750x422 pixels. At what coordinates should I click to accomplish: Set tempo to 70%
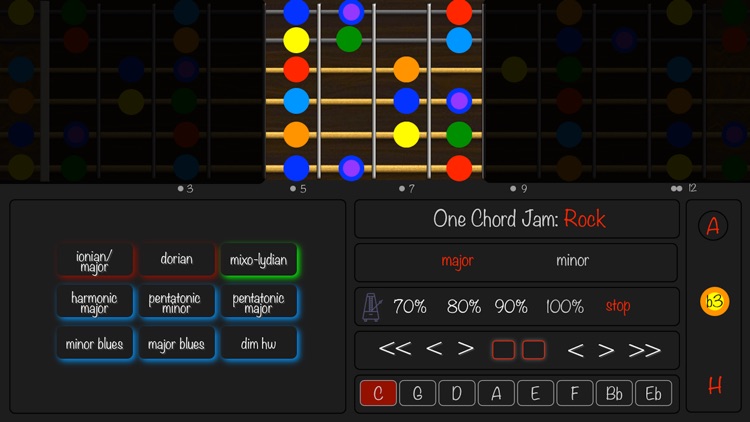(410, 306)
